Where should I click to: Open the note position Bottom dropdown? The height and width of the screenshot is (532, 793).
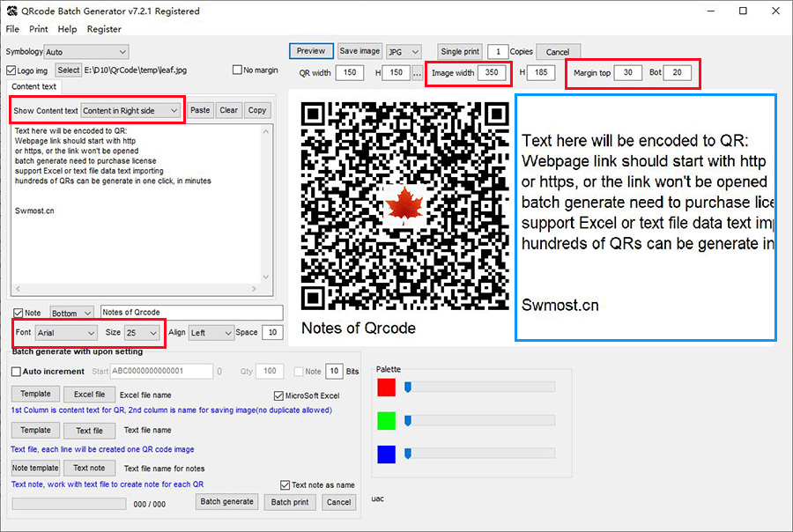tap(71, 313)
